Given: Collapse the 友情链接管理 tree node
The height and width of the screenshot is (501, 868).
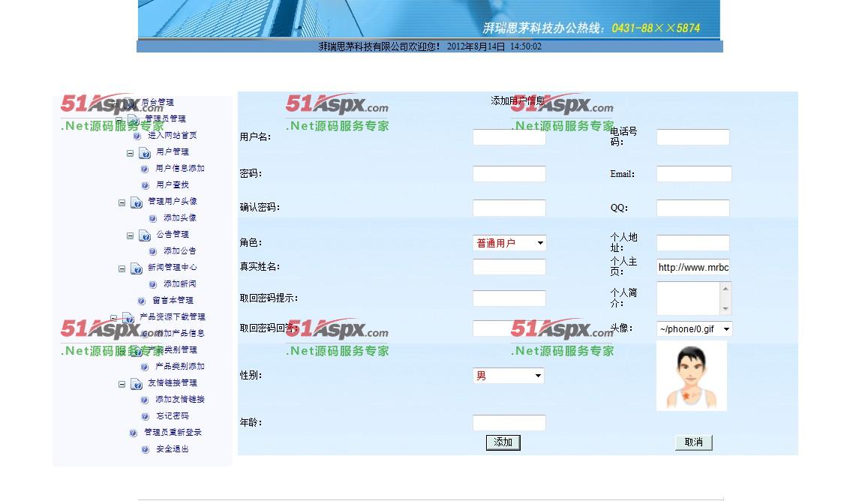Looking at the screenshot, I should click(122, 384).
